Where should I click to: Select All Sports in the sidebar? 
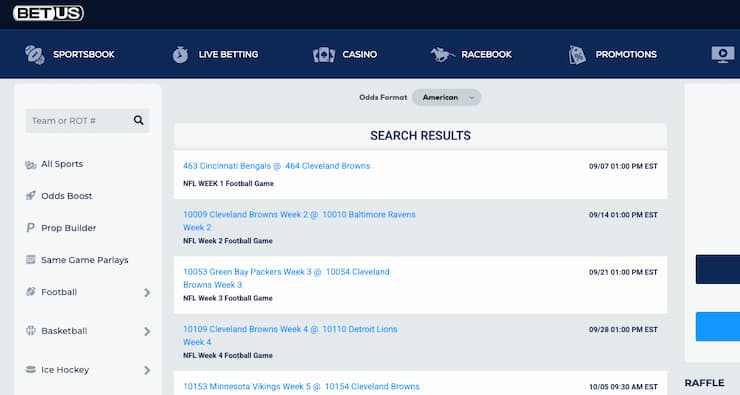[62, 164]
